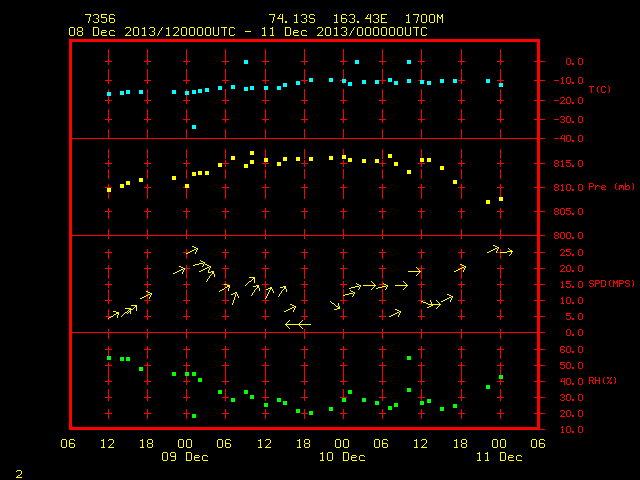Viewport: 640px width, 480px height.
Task: Click the lowest cyan temperature outlier point
Action: coord(194,127)
